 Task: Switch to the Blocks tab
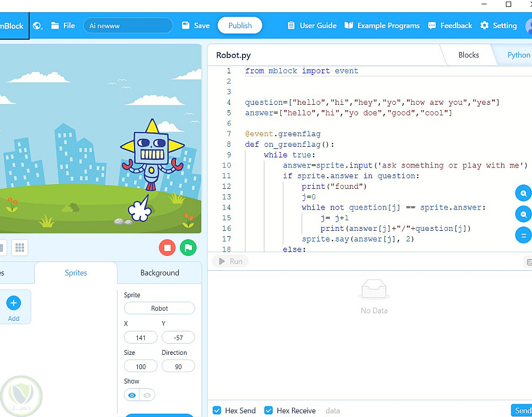pyautogui.click(x=469, y=55)
